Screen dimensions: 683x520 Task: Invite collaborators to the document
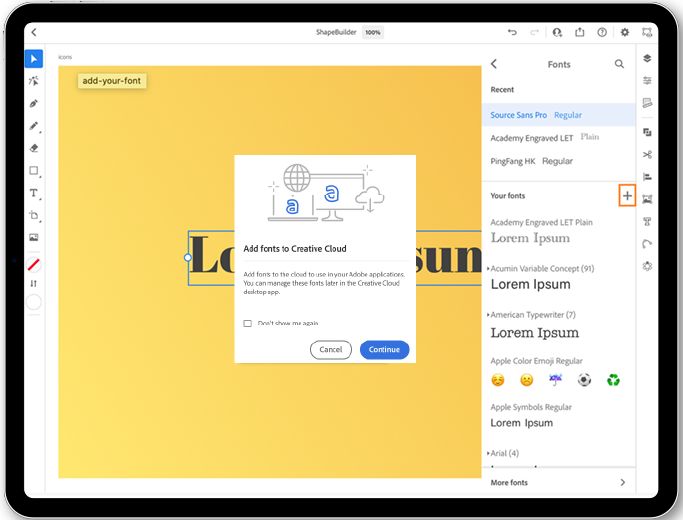click(557, 32)
